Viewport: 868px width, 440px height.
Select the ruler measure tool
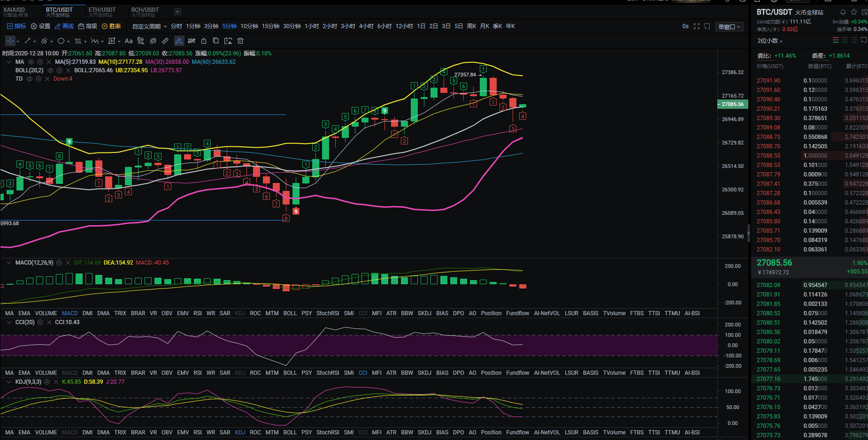pyautogui.click(x=165, y=41)
